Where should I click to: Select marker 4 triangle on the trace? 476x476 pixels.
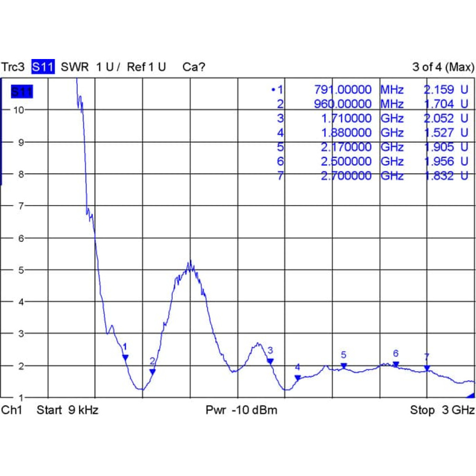click(x=298, y=378)
